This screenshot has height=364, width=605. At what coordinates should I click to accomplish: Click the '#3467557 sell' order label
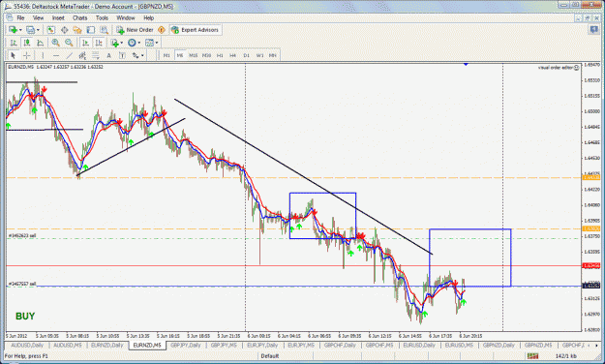pyautogui.click(x=22, y=284)
